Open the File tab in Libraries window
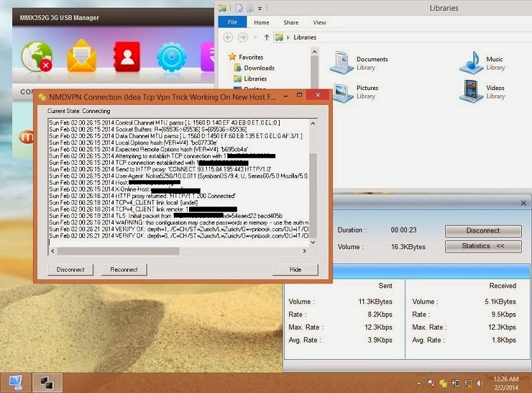The width and height of the screenshot is (532, 393). point(232,22)
